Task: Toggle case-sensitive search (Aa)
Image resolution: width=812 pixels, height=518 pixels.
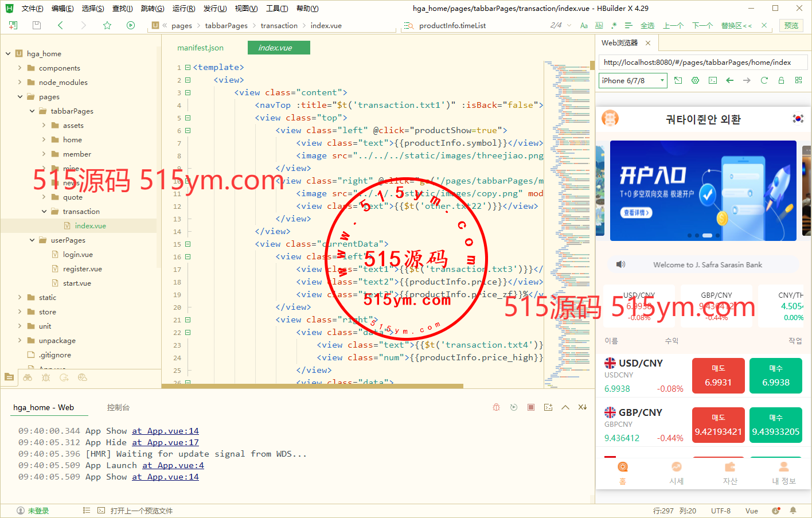Action: pos(584,25)
